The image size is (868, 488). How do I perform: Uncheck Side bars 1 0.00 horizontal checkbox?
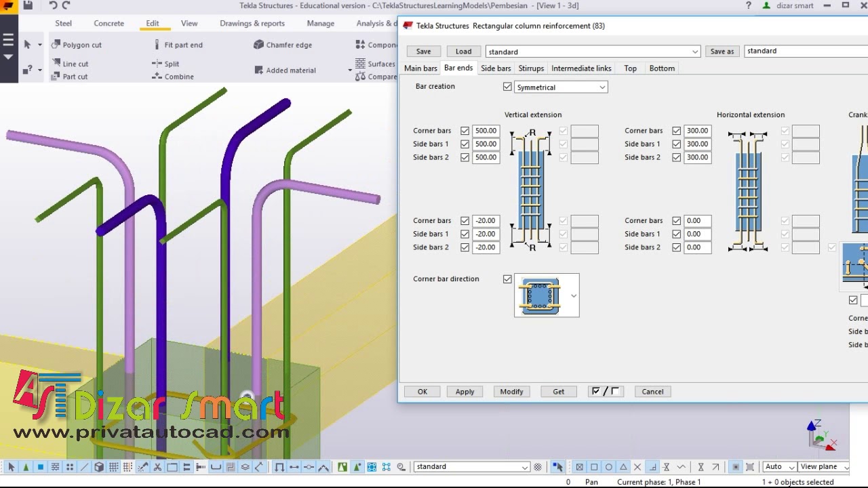click(676, 234)
